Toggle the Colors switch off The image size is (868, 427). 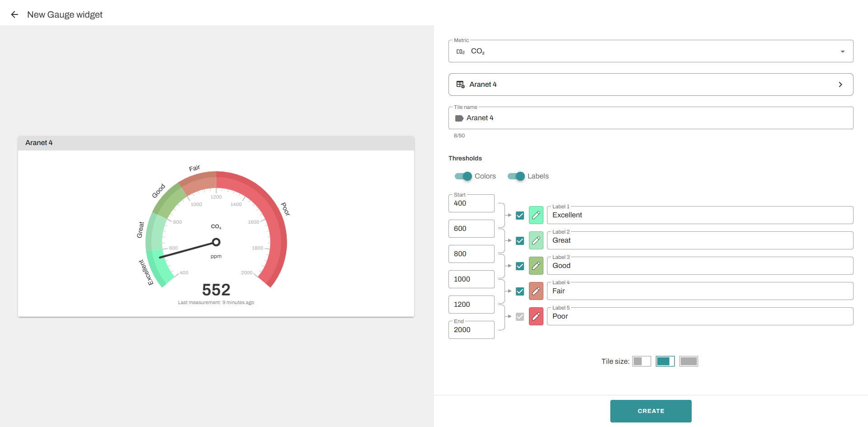463,176
